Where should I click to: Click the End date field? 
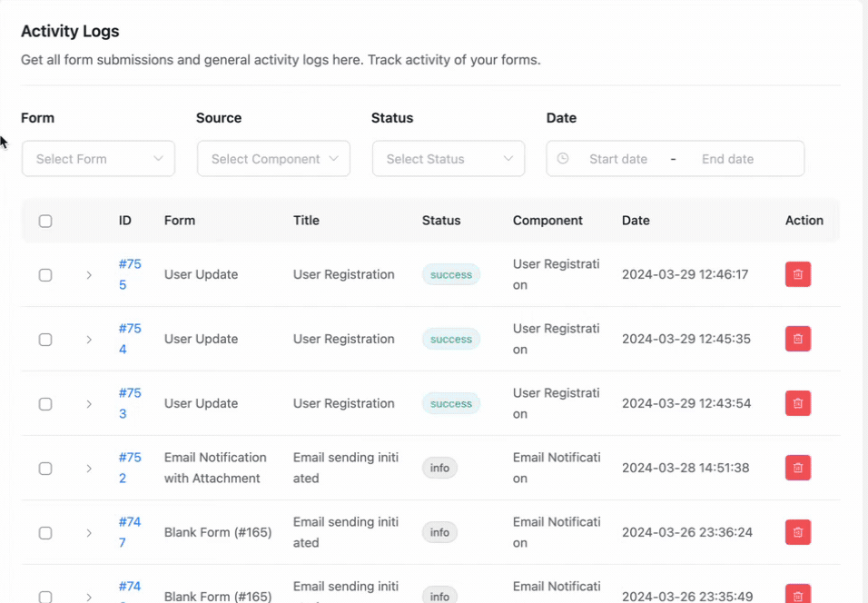point(727,159)
